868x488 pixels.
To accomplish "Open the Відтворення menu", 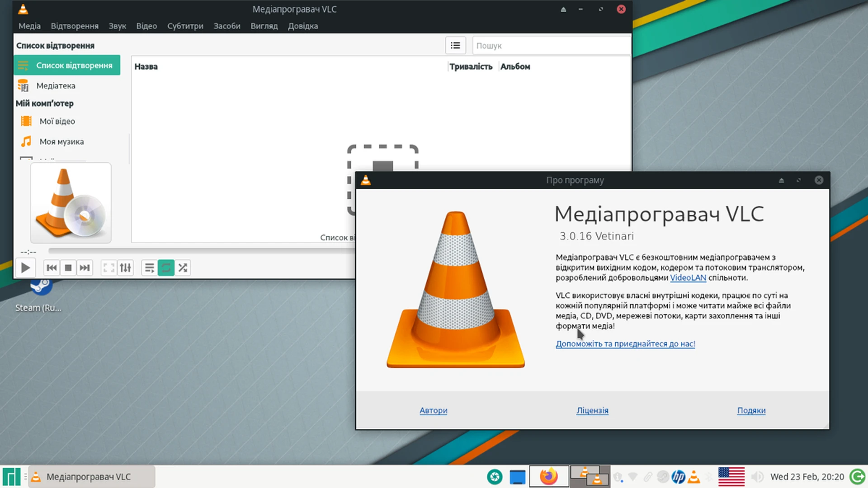I will click(75, 26).
